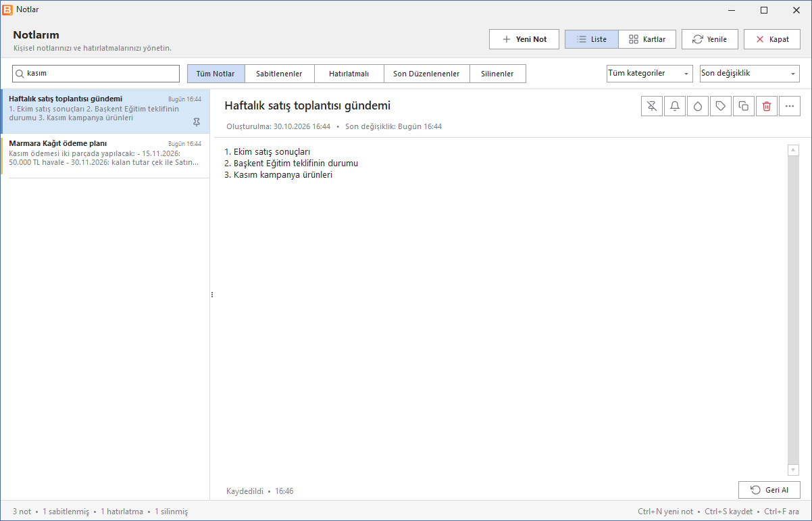Click 'Son değişiklik: Bugün 16:44' in note header
The width and height of the screenshot is (812, 521).
[393, 126]
